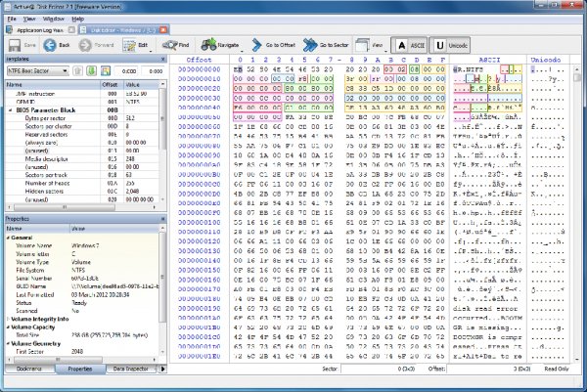Switch to the Application Log Viewer tab
The image size is (587, 392).
click(x=40, y=30)
